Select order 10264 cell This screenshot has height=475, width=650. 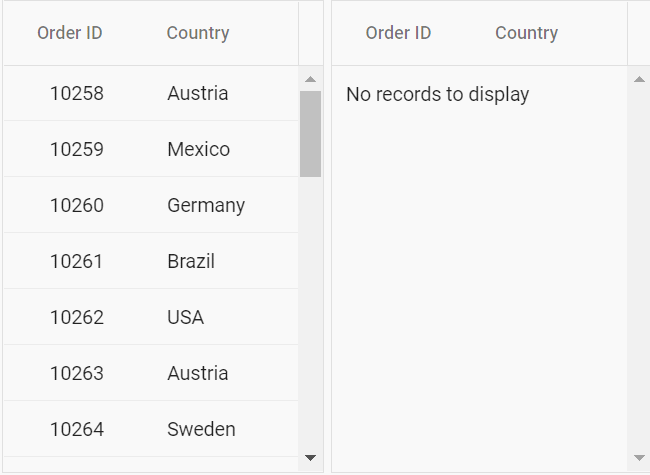(x=77, y=430)
